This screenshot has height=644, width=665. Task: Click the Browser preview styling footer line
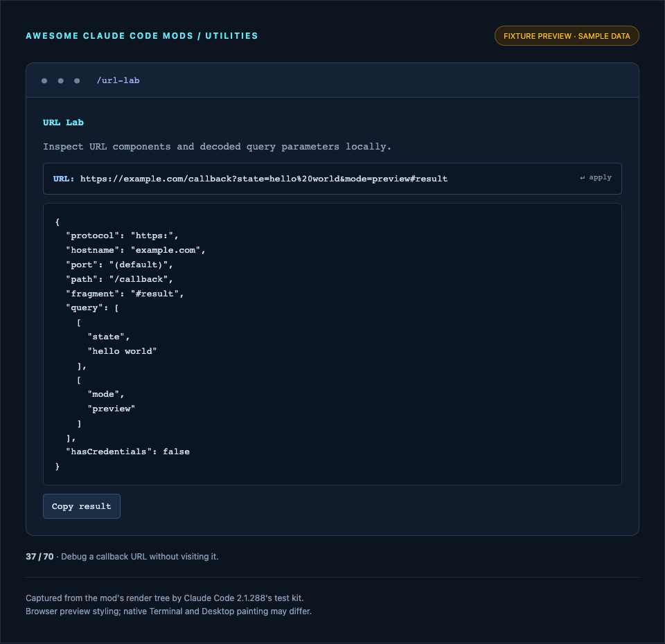pos(168,611)
